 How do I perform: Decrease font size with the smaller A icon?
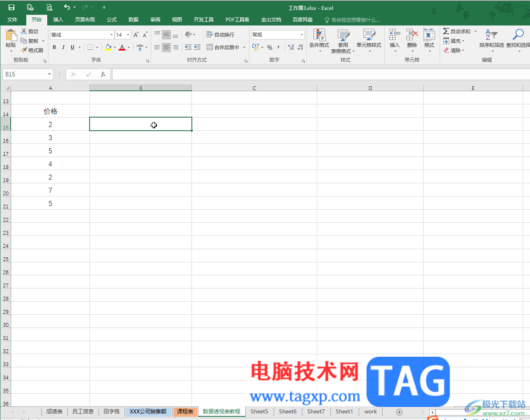click(x=145, y=35)
